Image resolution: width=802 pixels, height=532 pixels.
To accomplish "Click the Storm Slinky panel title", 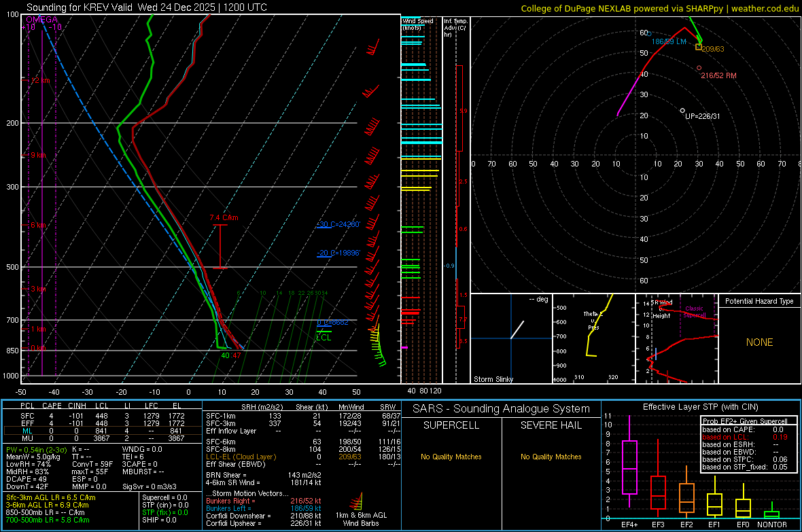I will [493, 379].
